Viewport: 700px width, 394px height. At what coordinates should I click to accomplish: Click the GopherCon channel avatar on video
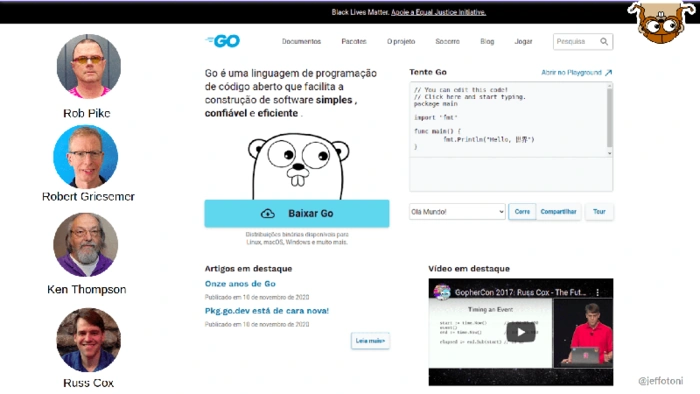tap(442, 292)
